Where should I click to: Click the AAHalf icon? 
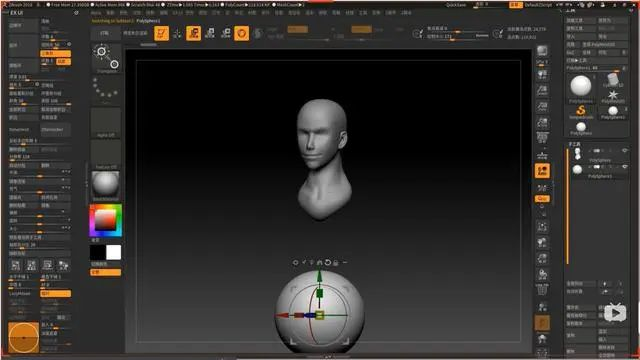pos(542,122)
